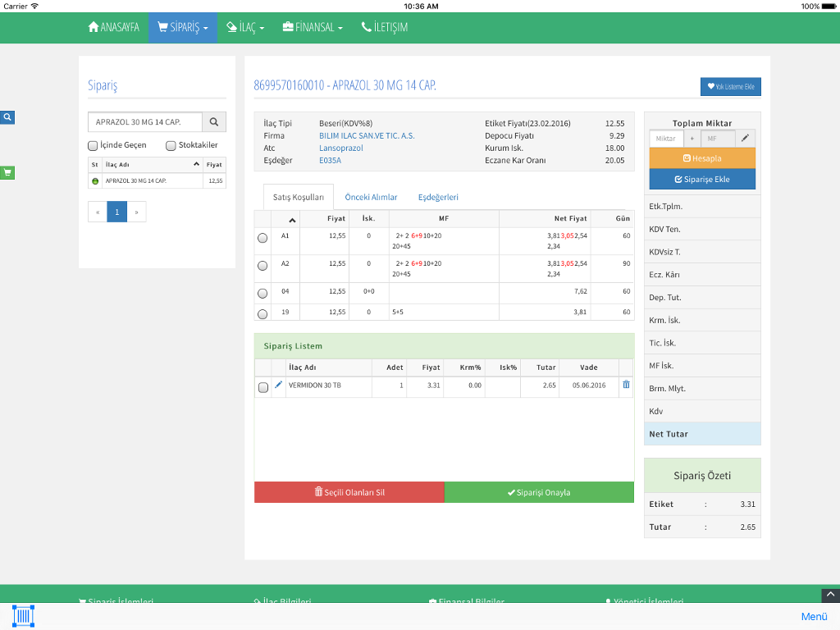Click the search magnifier button beside drug field

pyautogui.click(x=214, y=122)
